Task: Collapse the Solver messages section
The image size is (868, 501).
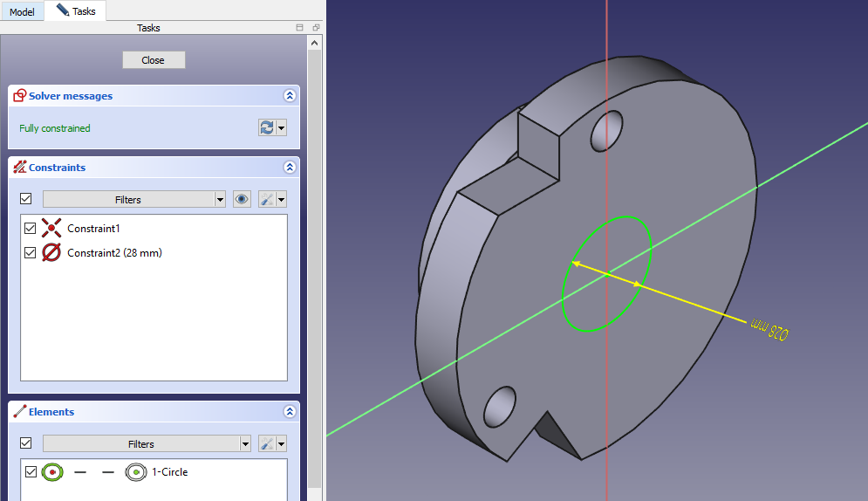Action: pos(290,96)
